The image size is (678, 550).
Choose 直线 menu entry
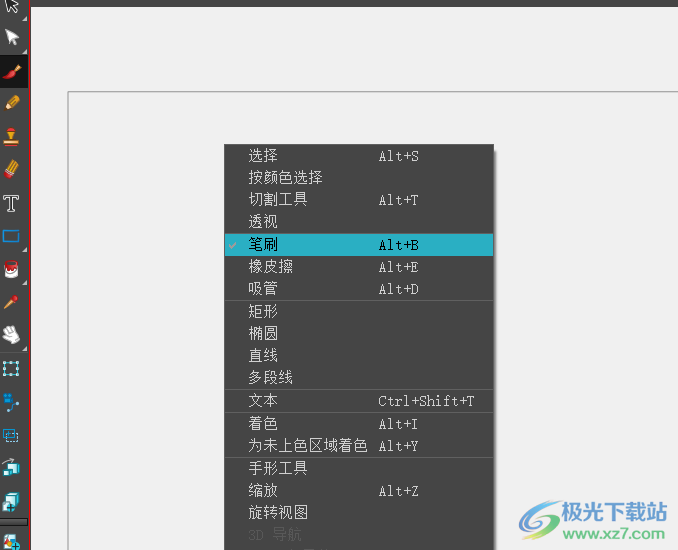pyautogui.click(x=359, y=355)
